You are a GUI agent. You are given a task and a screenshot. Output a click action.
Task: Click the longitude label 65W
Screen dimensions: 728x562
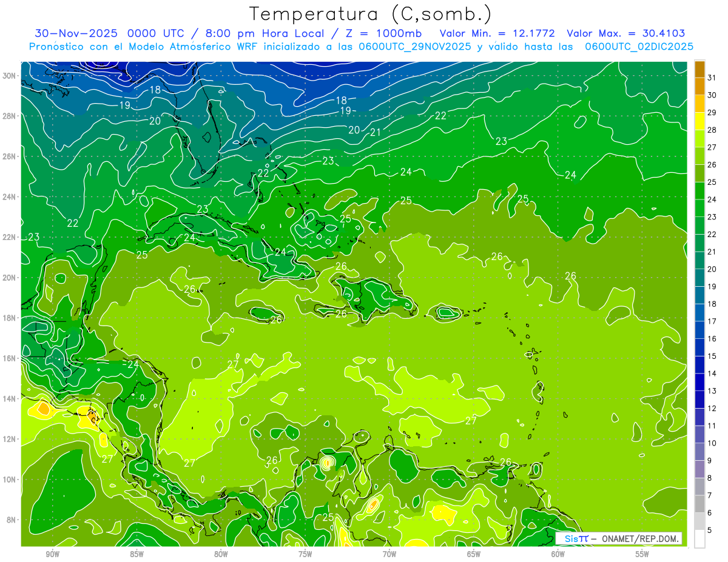click(474, 554)
